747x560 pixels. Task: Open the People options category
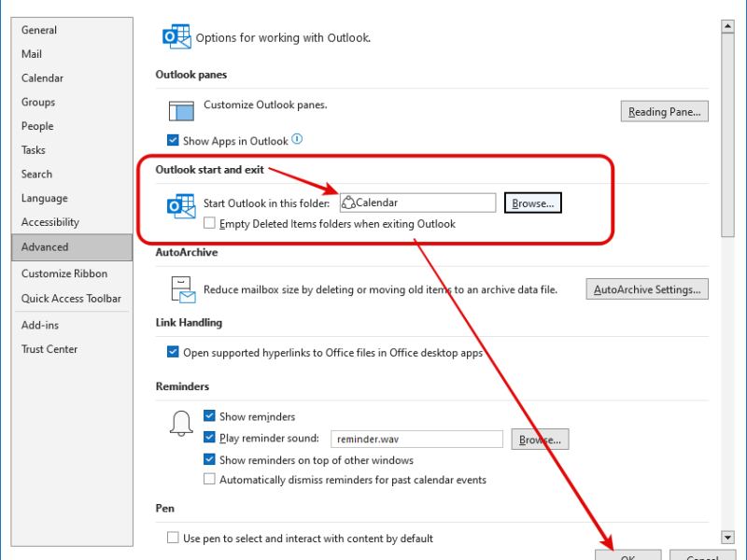click(x=72, y=126)
